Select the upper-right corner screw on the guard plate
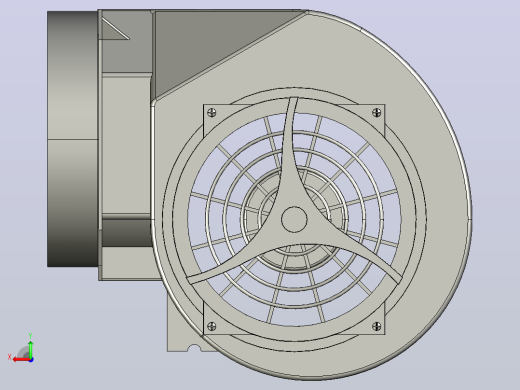Screen dimensions: 520x390 [376, 112]
